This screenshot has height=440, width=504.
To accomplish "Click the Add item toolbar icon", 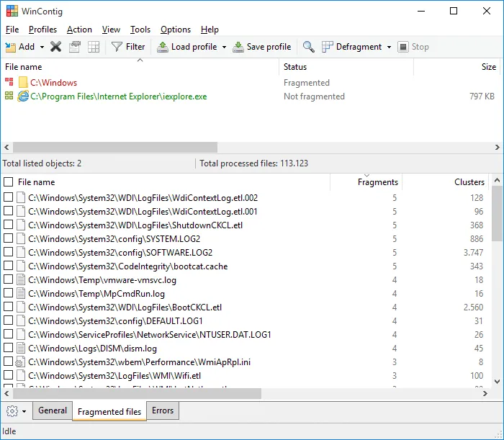I will click(x=11, y=47).
